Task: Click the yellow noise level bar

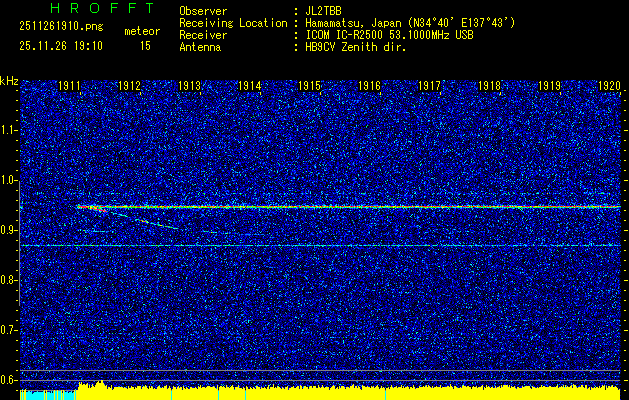Action: 350,390
